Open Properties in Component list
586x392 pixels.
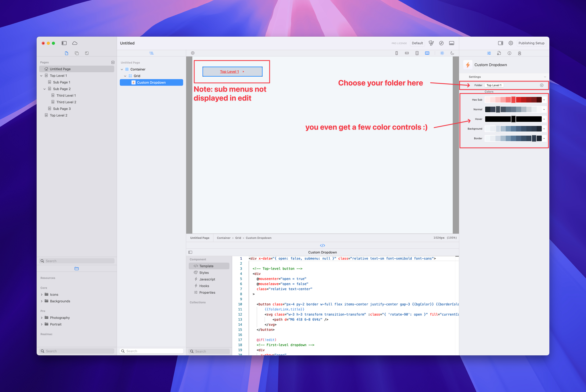coord(207,292)
